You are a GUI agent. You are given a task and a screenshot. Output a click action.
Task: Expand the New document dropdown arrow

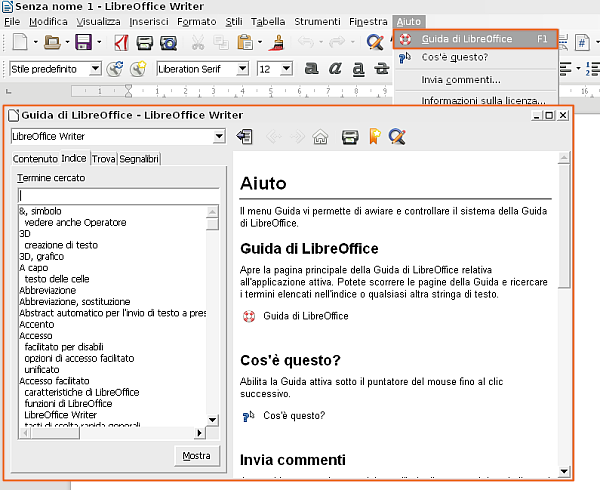pyautogui.click(x=36, y=42)
